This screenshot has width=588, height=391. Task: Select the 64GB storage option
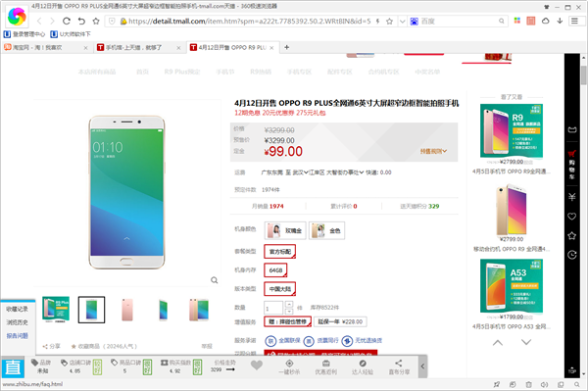pos(275,269)
